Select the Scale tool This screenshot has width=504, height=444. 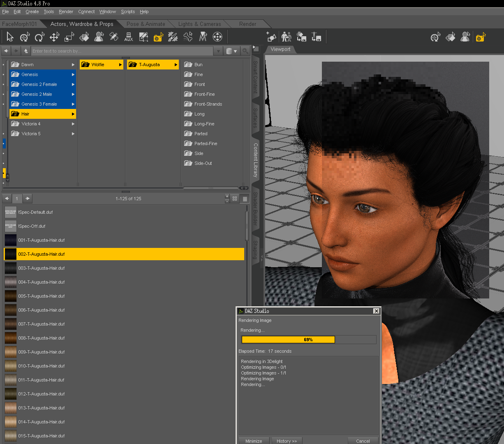[x=69, y=37]
